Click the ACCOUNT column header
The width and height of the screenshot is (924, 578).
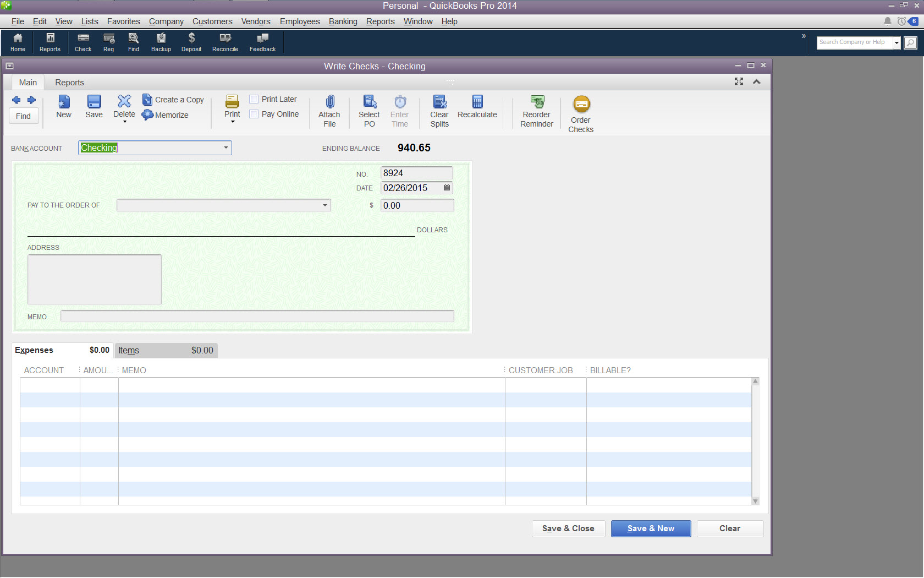pyautogui.click(x=44, y=370)
